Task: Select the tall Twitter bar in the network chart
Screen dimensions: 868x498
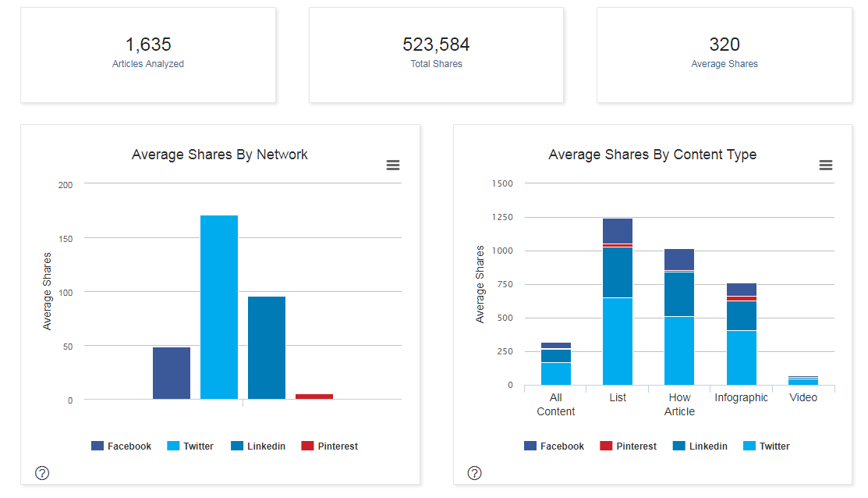Action: click(218, 304)
